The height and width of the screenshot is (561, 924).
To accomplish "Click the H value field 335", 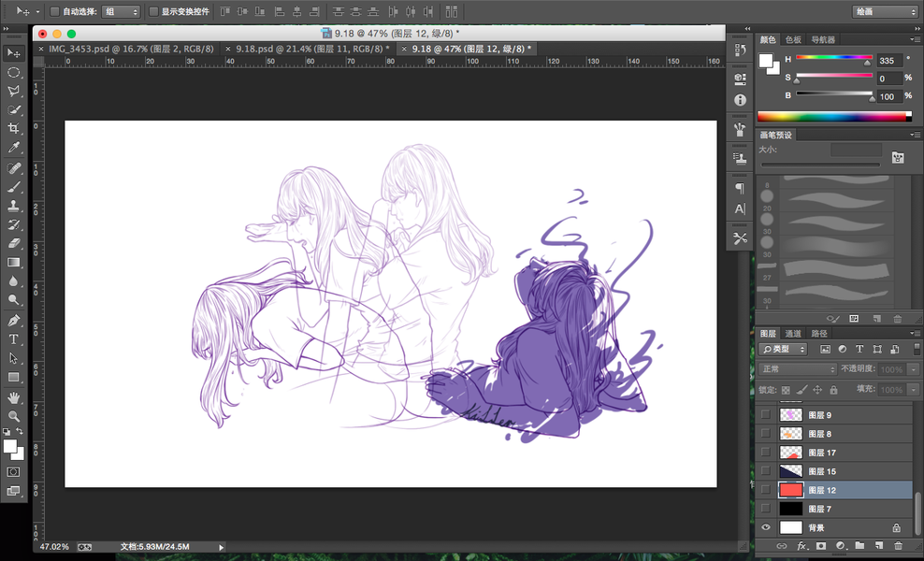I will point(889,60).
